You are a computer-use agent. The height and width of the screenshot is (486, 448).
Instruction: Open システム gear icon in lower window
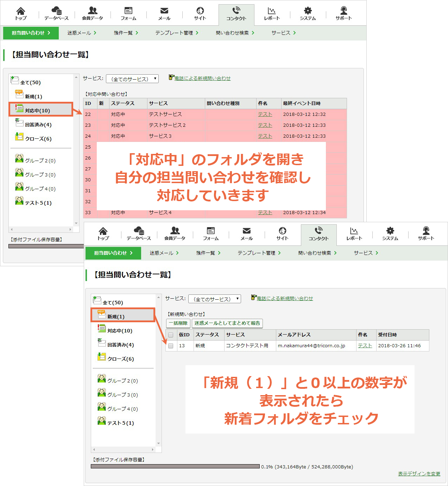[390, 234]
